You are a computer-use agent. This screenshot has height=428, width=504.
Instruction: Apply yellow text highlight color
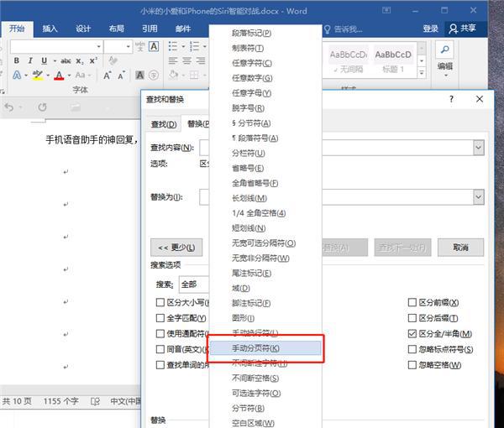click(x=38, y=76)
